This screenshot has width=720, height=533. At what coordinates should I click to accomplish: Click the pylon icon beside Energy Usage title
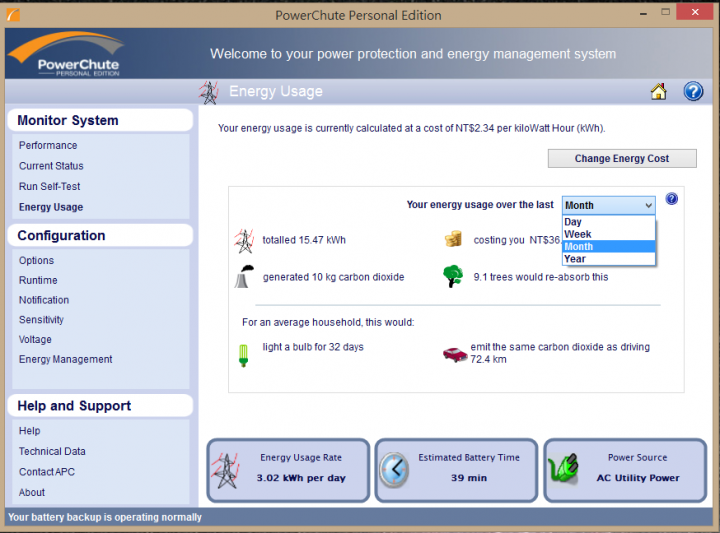209,92
